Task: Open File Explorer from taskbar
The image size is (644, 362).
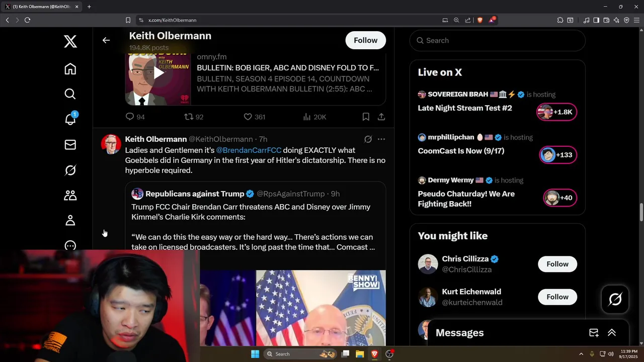Action: click(360, 354)
